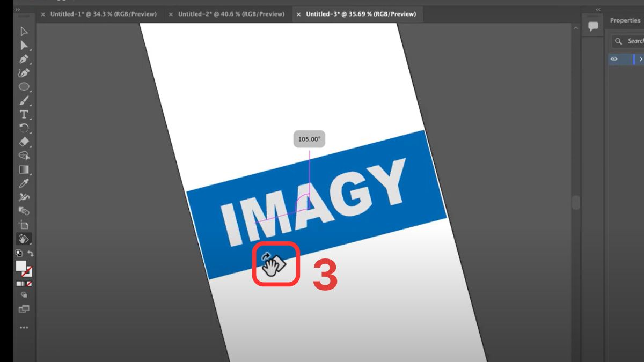Select the Direct Selection tool

pos(24,46)
